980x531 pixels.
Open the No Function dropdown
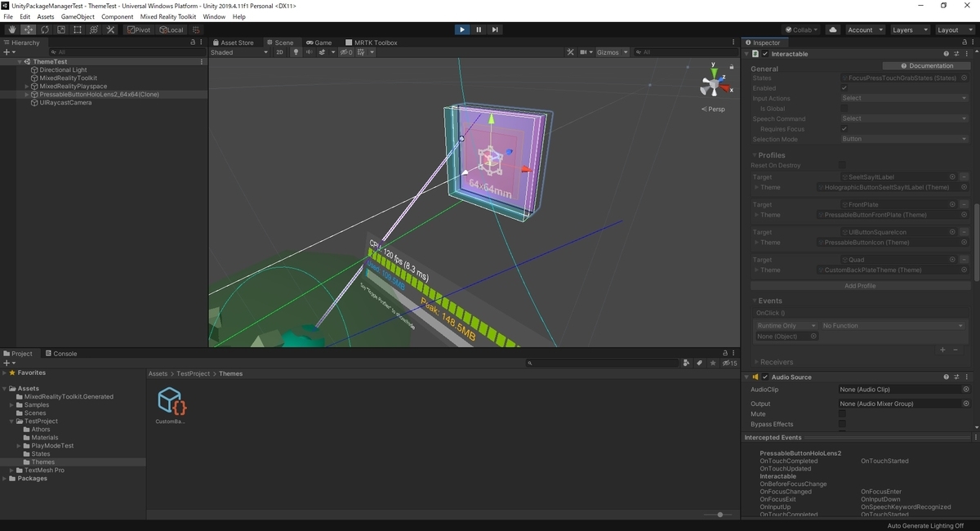pos(893,326)
